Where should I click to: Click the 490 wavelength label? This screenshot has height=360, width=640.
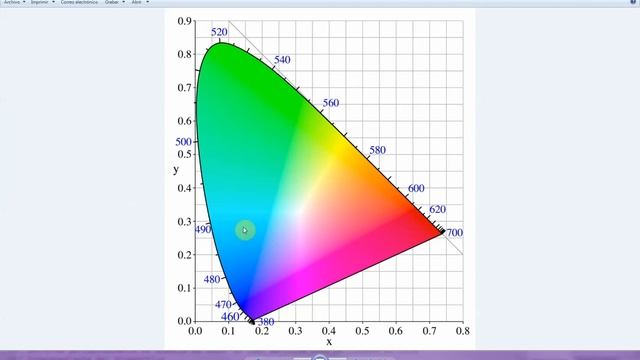203,229
